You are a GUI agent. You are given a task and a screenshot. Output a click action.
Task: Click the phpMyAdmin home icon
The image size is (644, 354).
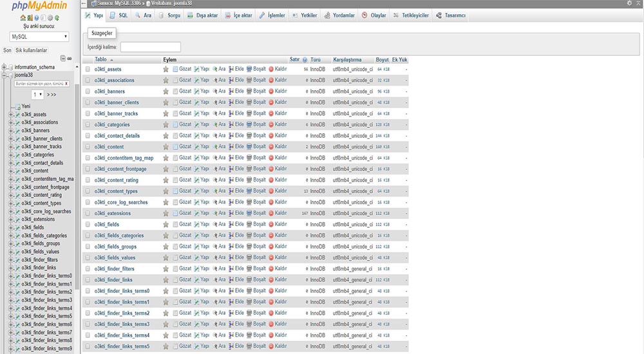click(23, 18)
